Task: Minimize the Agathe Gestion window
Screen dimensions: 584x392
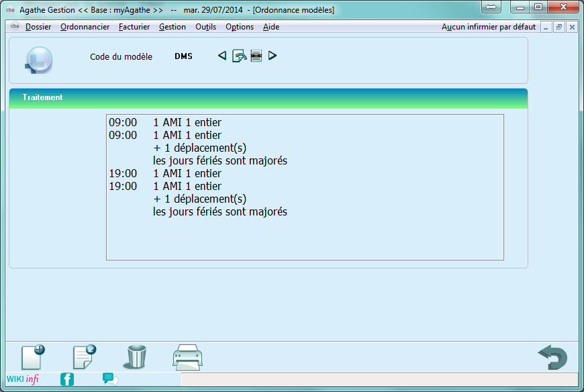Action: coord(520,7)
